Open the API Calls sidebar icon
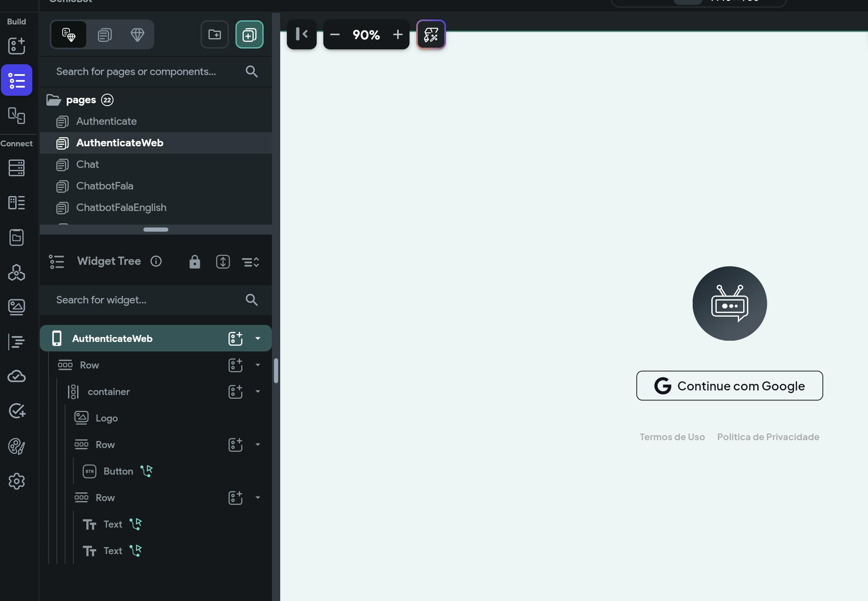Image resolution: width=868 pixels, height=601 pixels. [x=17, y=272]
